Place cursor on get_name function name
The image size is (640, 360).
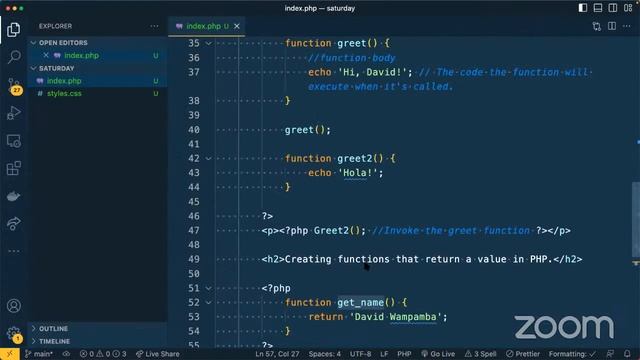pos(360,302)
